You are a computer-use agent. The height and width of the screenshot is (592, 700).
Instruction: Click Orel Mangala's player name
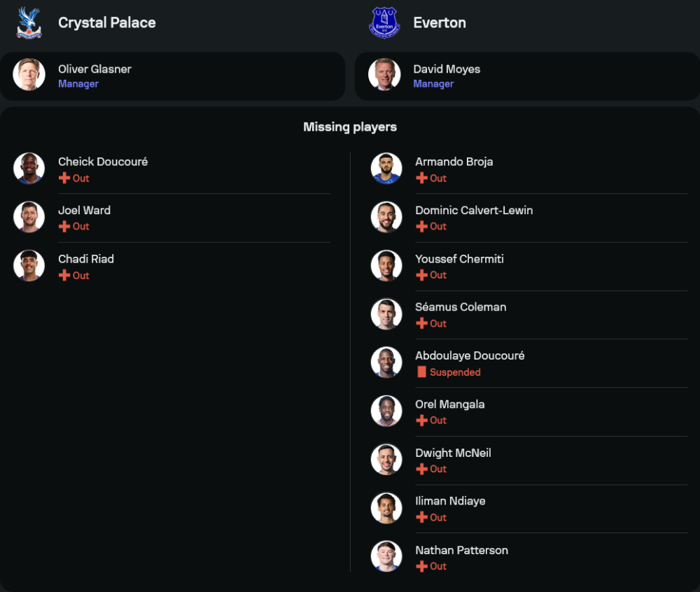[449, 404]
